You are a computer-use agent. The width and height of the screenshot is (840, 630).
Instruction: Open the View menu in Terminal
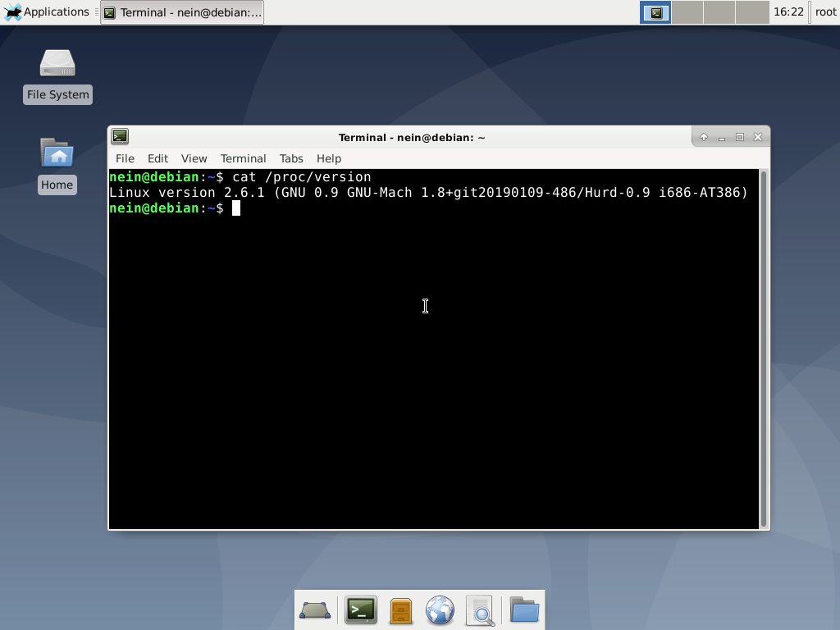[x=194, y=158]
